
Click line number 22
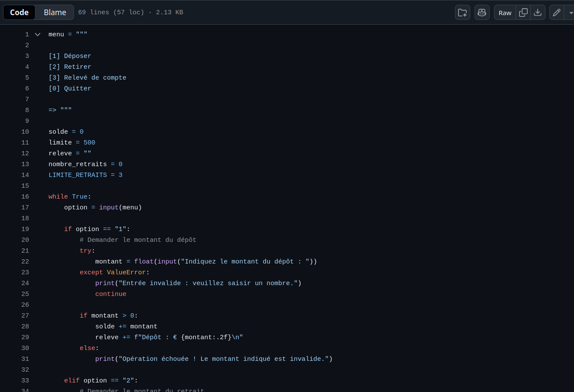click(25, 262)
